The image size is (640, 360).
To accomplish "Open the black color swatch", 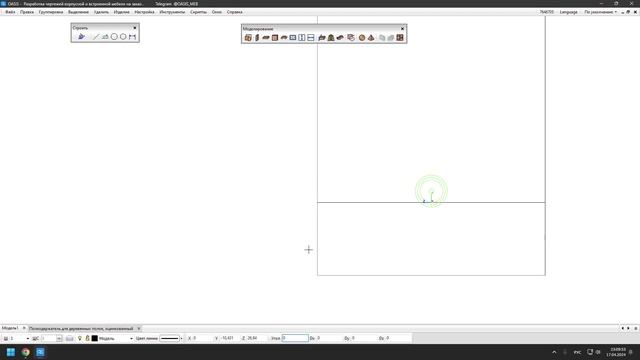I will (x=95, y=338).
